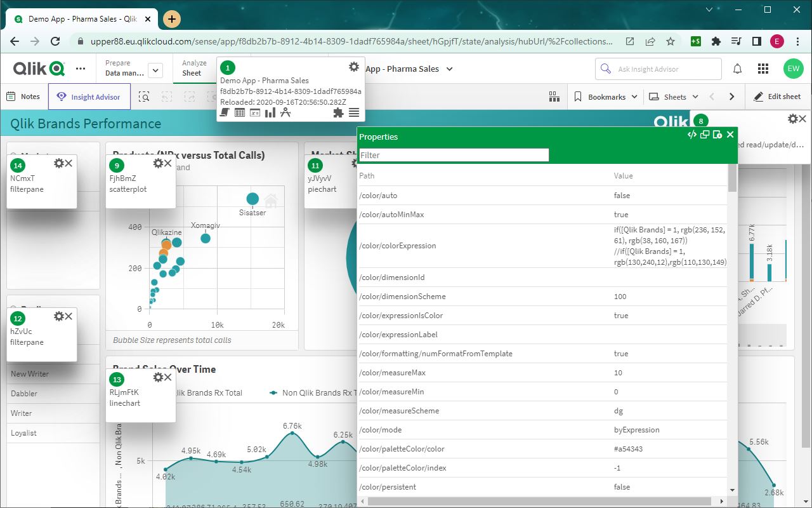Open the app launcher grid icon
The width and height of the screenshot is (812, 508).
[764, 69]
